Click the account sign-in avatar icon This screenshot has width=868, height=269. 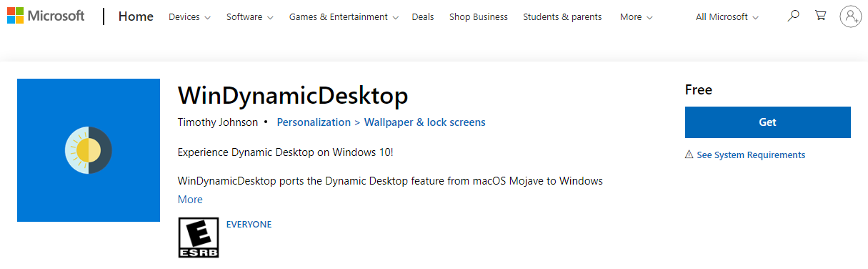[850, 16]
